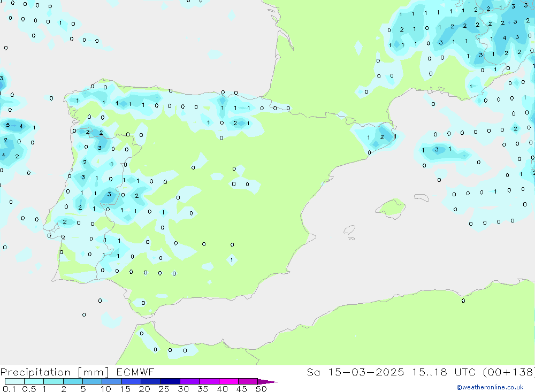Select the 35–40 mm purple legend swatch

[x=209, y=381]
